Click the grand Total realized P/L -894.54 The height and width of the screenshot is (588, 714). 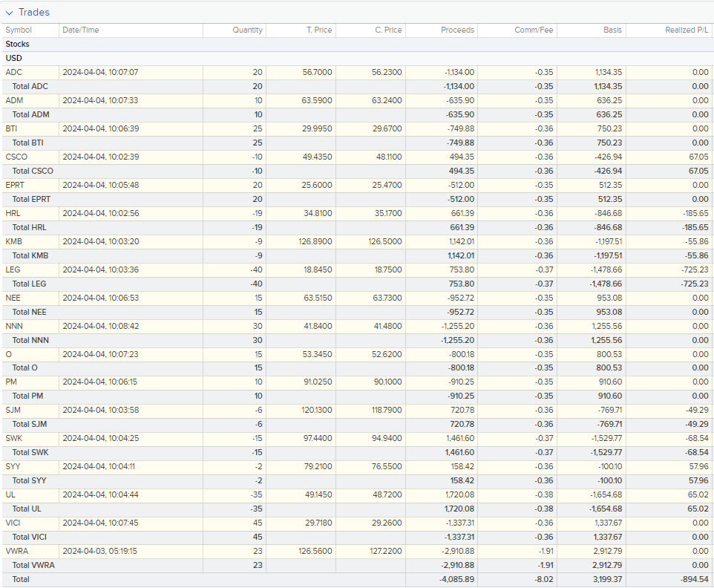pos(694,580)
